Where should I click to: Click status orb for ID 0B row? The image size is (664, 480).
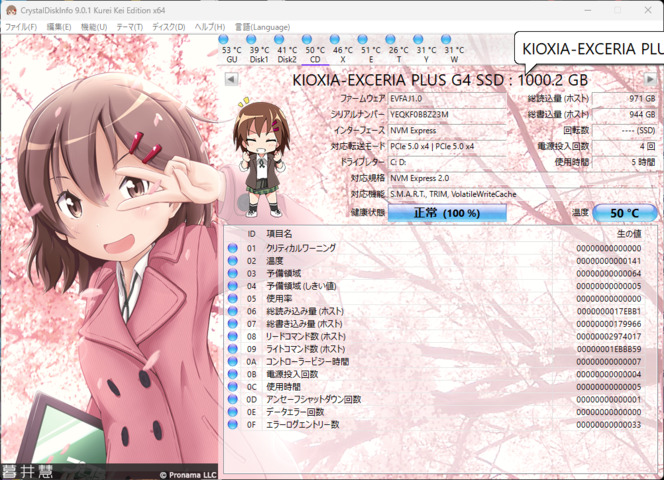click(x=232, y=374)
